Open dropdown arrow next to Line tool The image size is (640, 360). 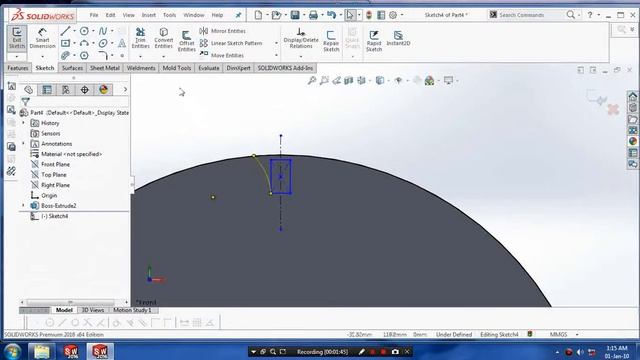74,31
